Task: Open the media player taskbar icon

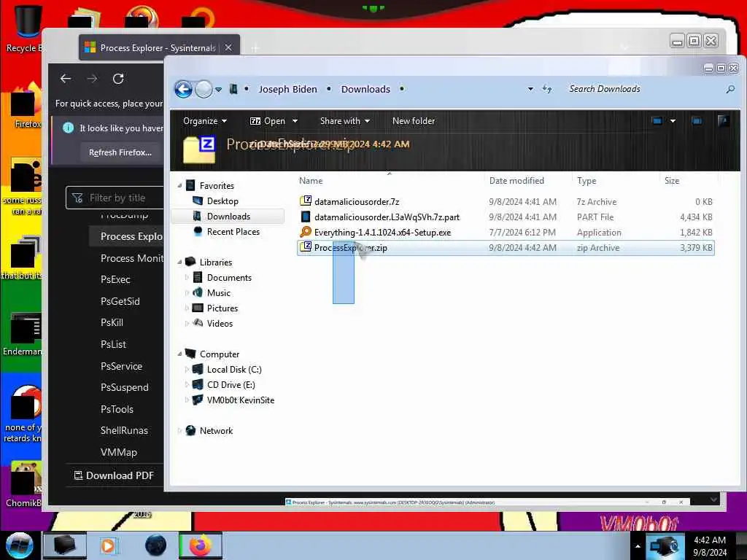Action: coord(108,545)
